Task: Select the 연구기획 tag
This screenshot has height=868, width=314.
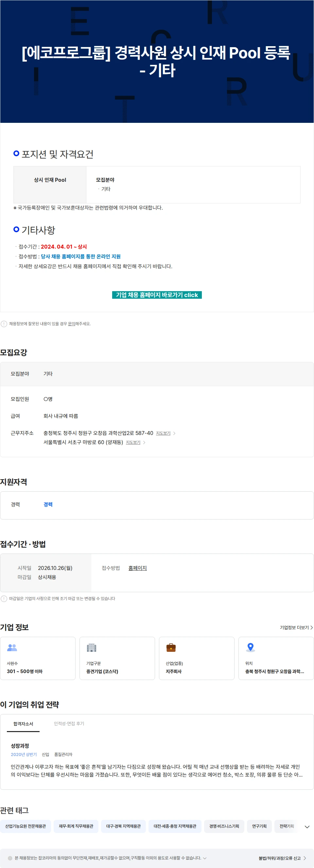Action: (259, 826)
